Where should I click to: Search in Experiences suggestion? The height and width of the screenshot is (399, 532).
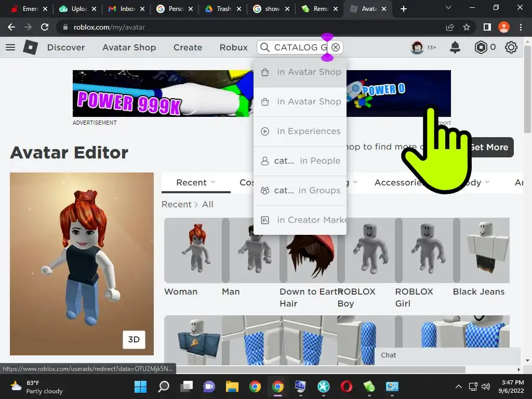coord(300,131)
